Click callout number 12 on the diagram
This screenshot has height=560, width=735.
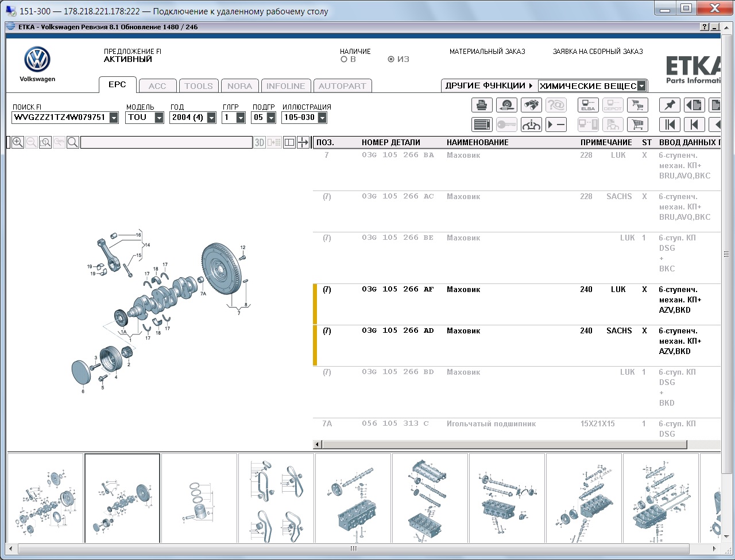[243, 247]
